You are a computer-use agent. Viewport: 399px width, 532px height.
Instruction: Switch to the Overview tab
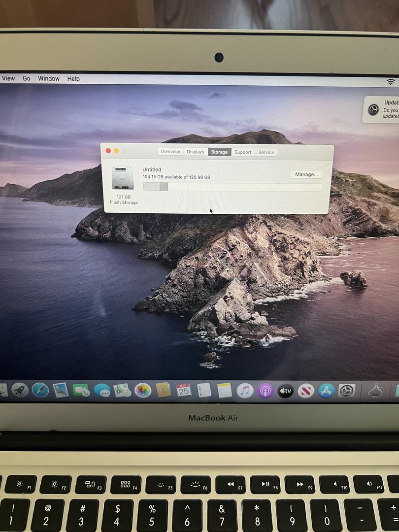(x=170, y=152)
